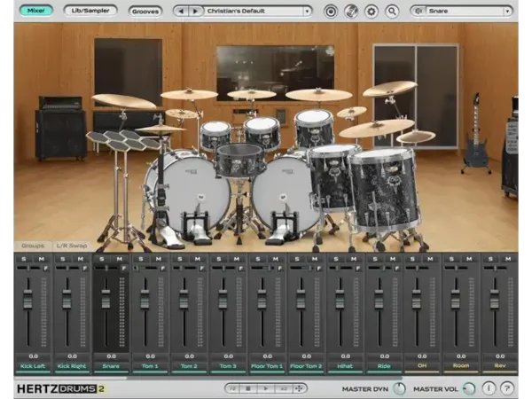Viewport: 532px width, 399px height.
Task: Click the F button on Hihat channel
Action: pos(358,269)
